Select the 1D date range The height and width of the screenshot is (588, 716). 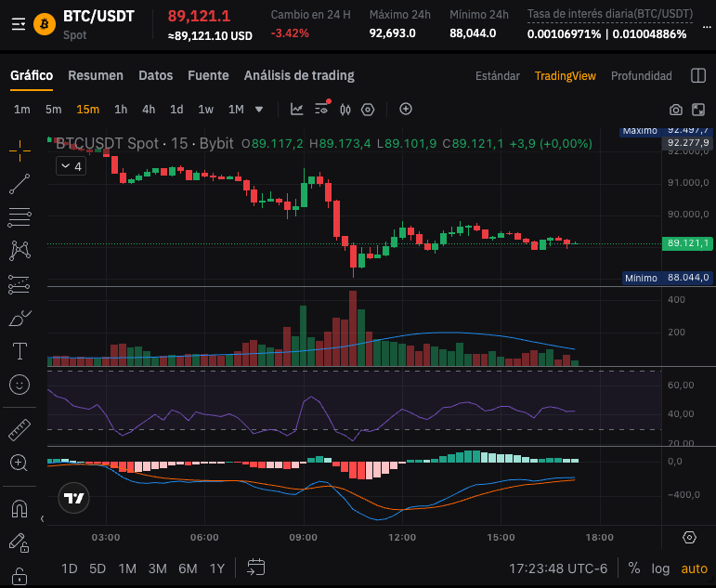70,568
